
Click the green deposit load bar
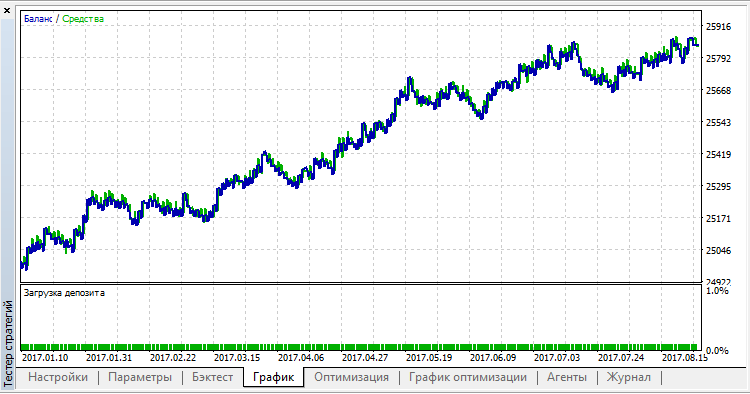click(359, 347)
